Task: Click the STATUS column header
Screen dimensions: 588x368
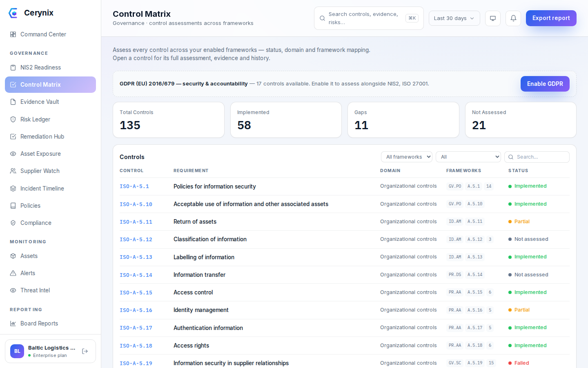Action: click(x=518, y=171)
